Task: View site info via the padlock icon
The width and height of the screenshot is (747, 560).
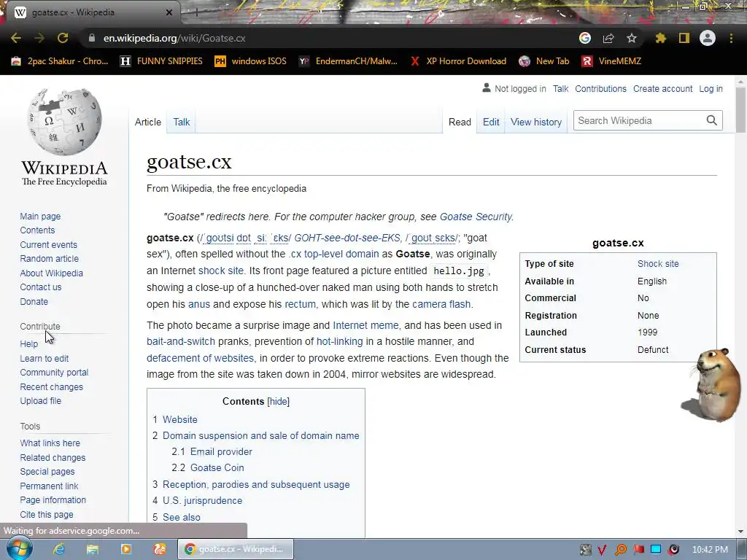Action: 92,38
